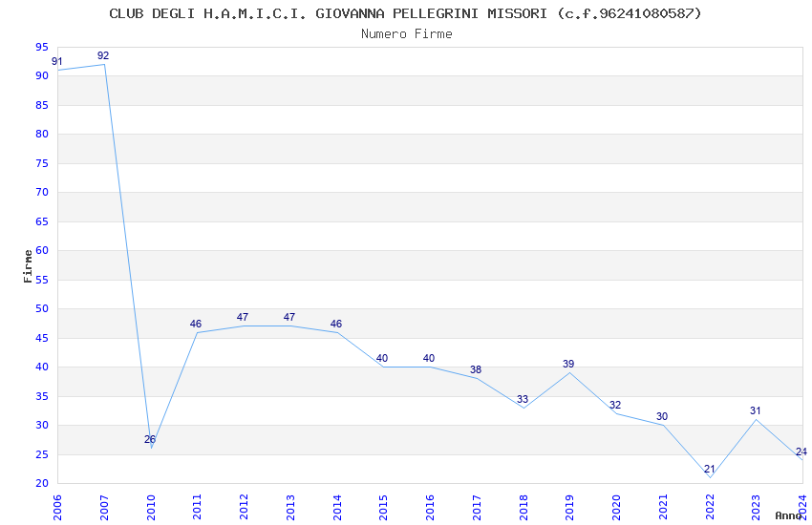The width and height of the screenshot is (812, 525).
Task: Click x-axis year label 2006
Action: [57, 507]
